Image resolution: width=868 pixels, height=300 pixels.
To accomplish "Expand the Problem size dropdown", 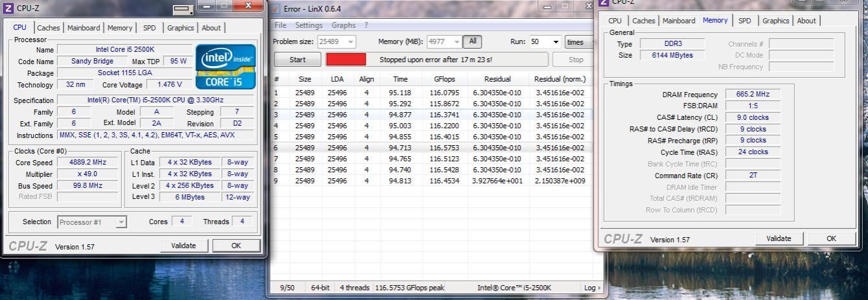I will [x=351, y=41].
